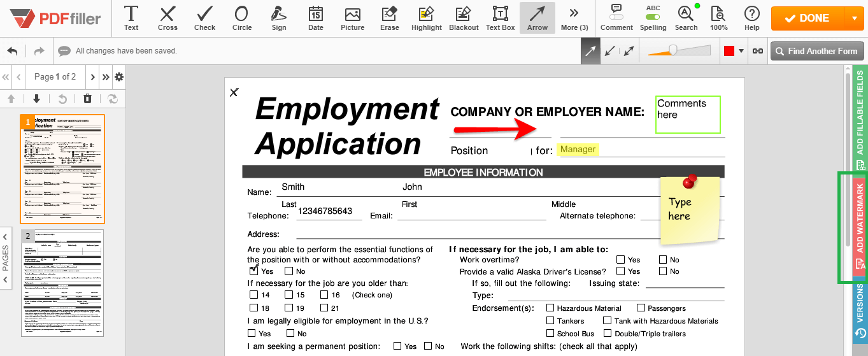The width and height of the screenshot is (868, 356).
Task: Check Yes for essential functions question
Action: coord(254,271)
